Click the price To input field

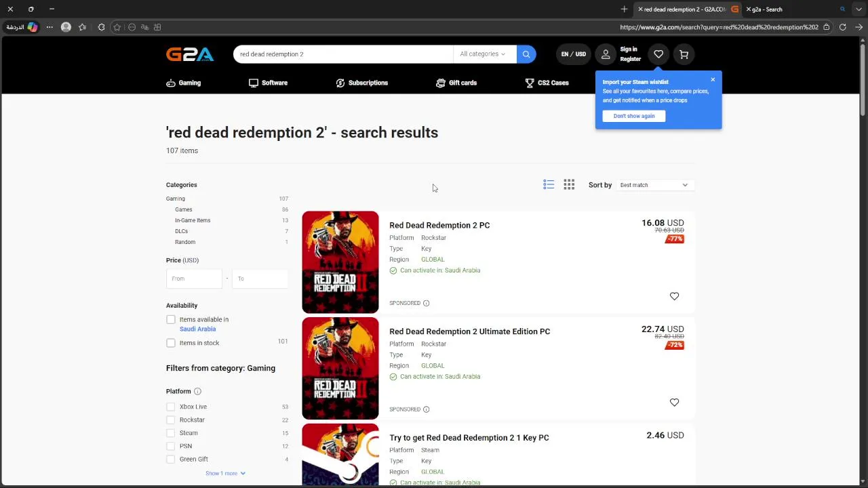click(x=260, y=279)
